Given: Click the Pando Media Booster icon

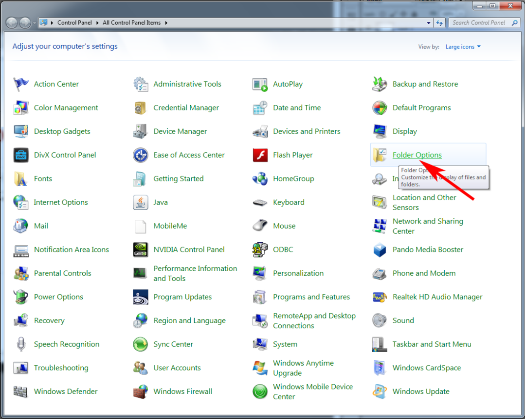Looking at the screenshot, I should coord(380,250).
